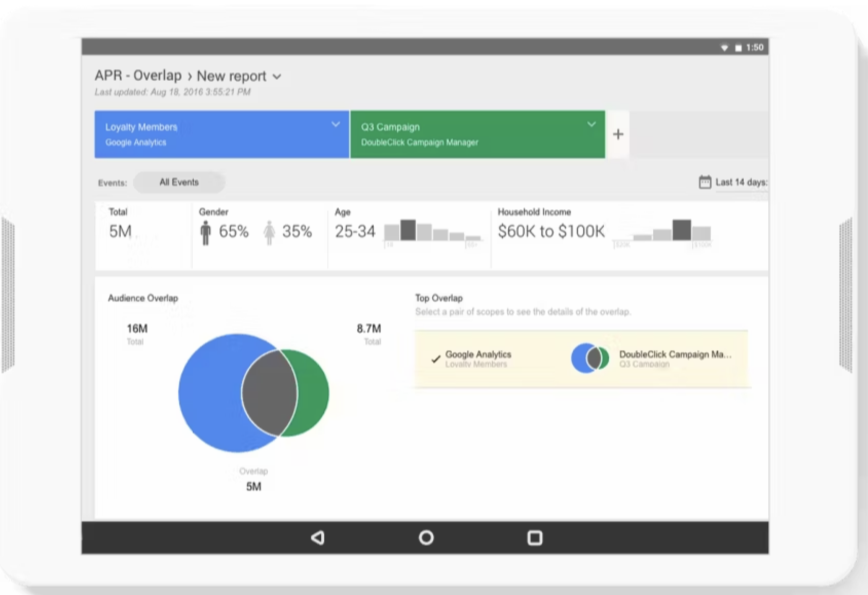Select the Google Analytics Loyalty Members entry
This screenshot has height=595, width=868.
[x=478, y=358]
